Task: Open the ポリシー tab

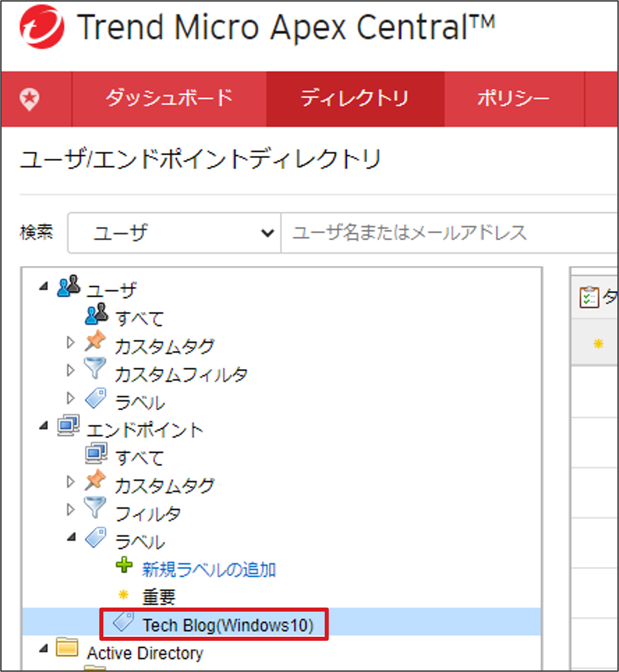Action: [x=514, y=99]
